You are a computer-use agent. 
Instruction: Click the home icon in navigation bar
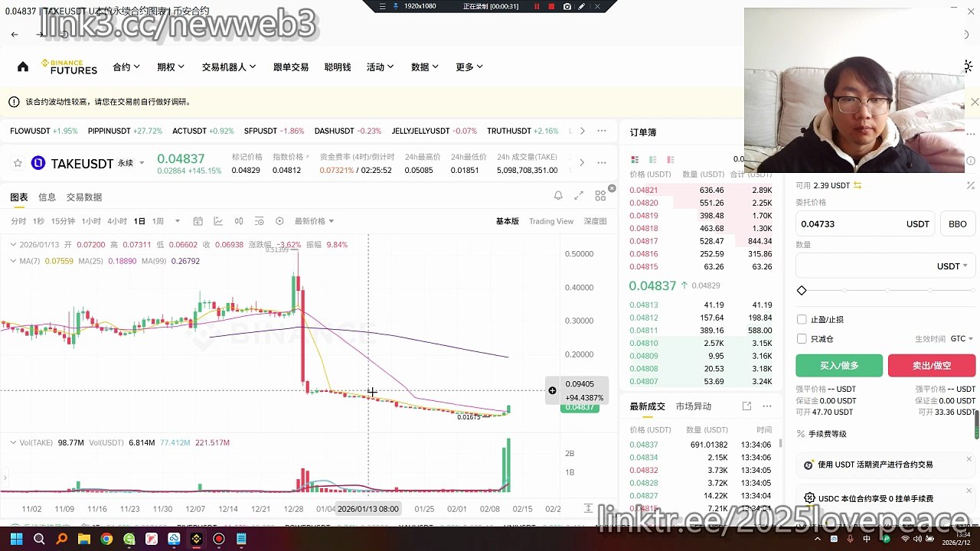23,67
